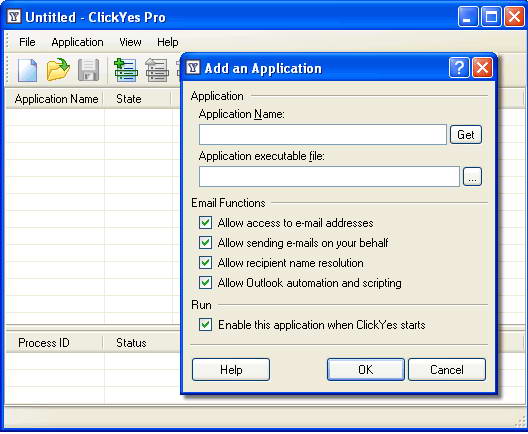
Task: Click the ClickYes Pro title bar icon
Action: coord(14,16)
